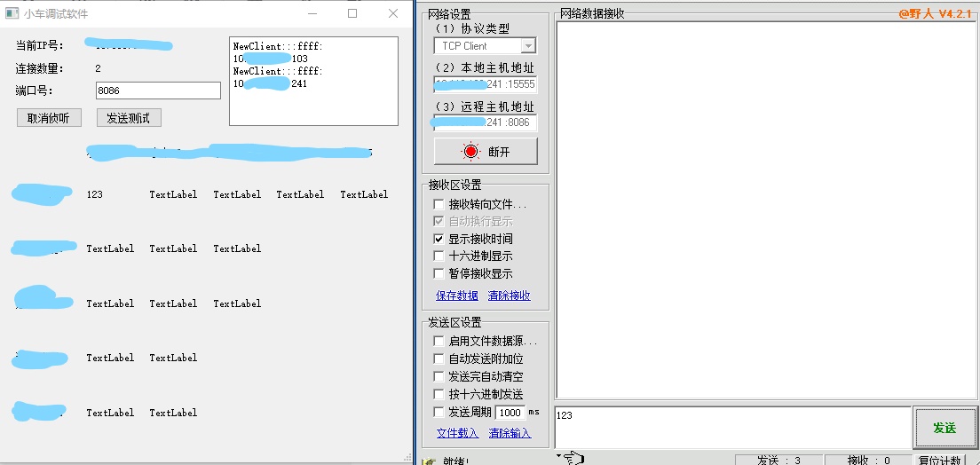
Task: Click the @野人 V4.2.1 version text
Action: tap(935, 13)
